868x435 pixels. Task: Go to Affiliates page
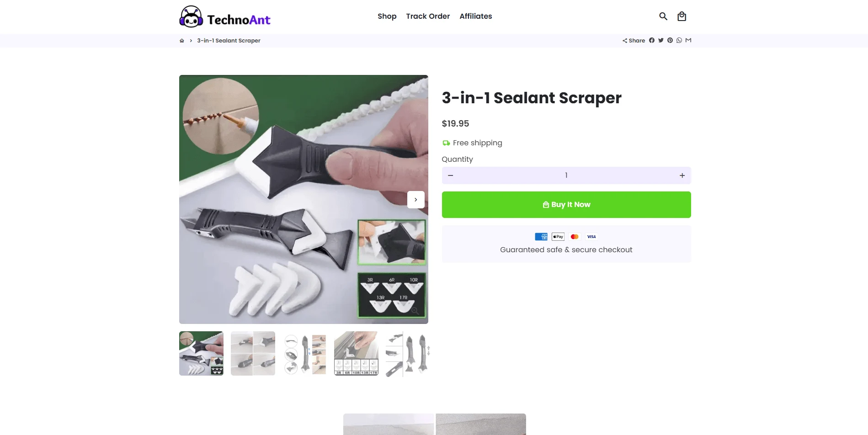[x=476, y=16]
